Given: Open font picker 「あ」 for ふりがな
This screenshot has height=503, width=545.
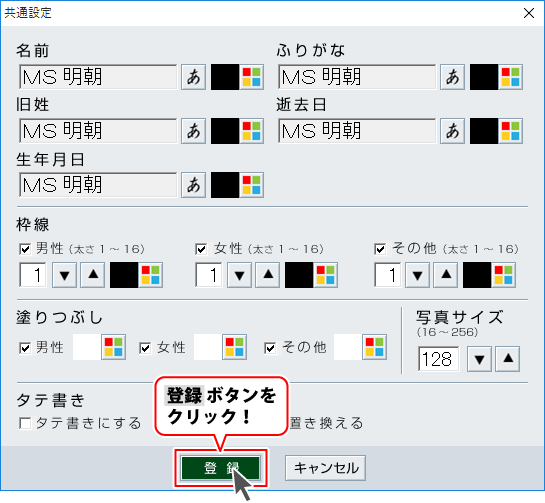Looking at the screenshot, I should (x=453, y=77).
